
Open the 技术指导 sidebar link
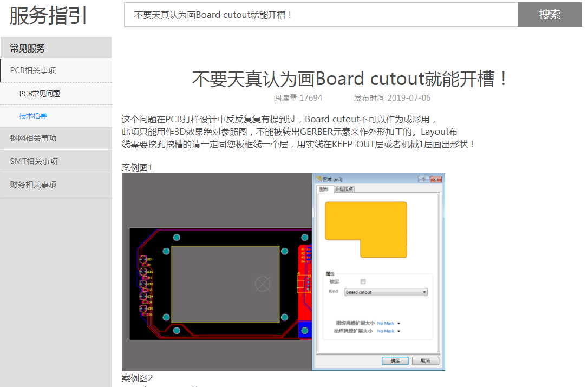point(33,116)
